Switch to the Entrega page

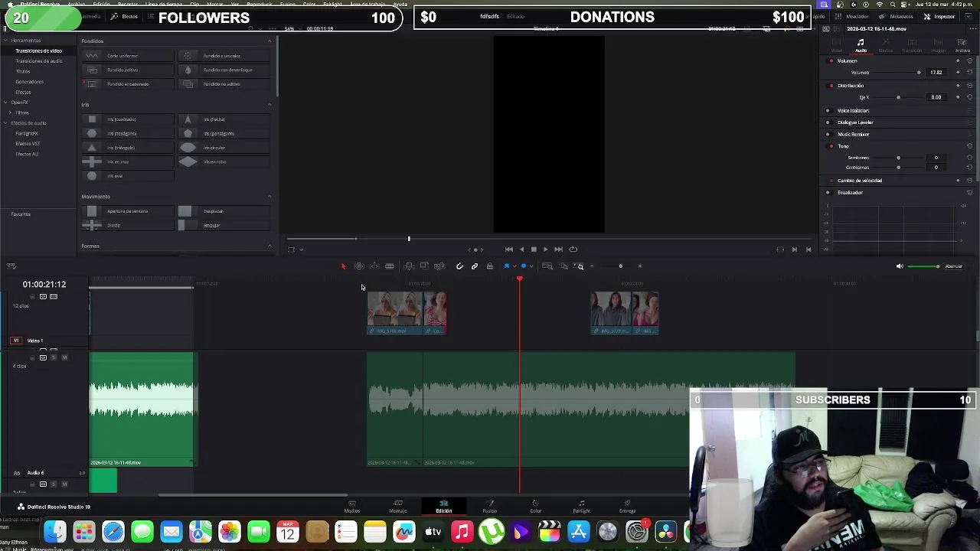(628, 507)
